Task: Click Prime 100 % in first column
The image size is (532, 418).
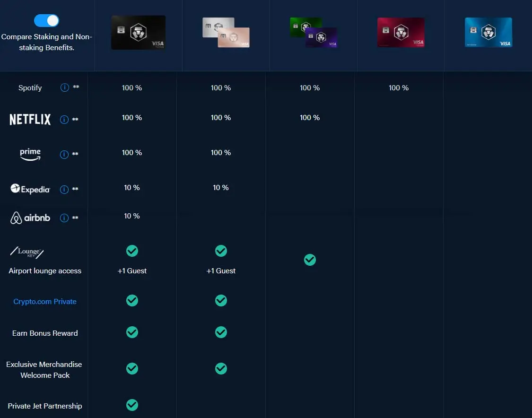Action: pos(132,153)
